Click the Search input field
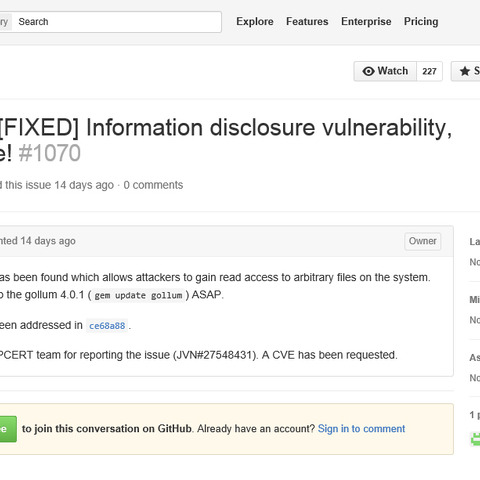 tap(117, 22)
